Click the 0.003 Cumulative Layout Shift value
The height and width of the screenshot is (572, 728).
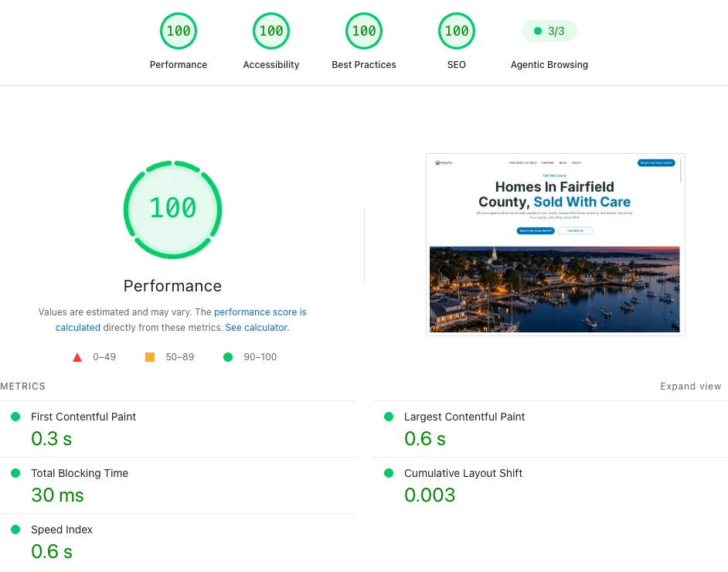pyautogui.click(x=430, y=495)
